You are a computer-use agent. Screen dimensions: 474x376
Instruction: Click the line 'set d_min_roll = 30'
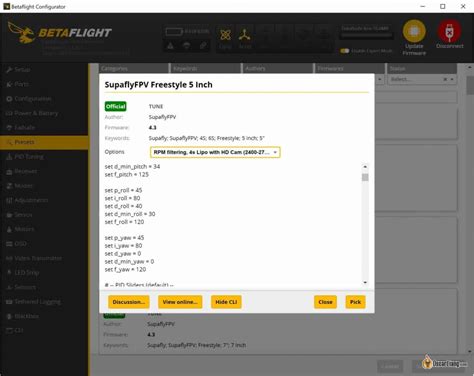click(x=130, y=214)
